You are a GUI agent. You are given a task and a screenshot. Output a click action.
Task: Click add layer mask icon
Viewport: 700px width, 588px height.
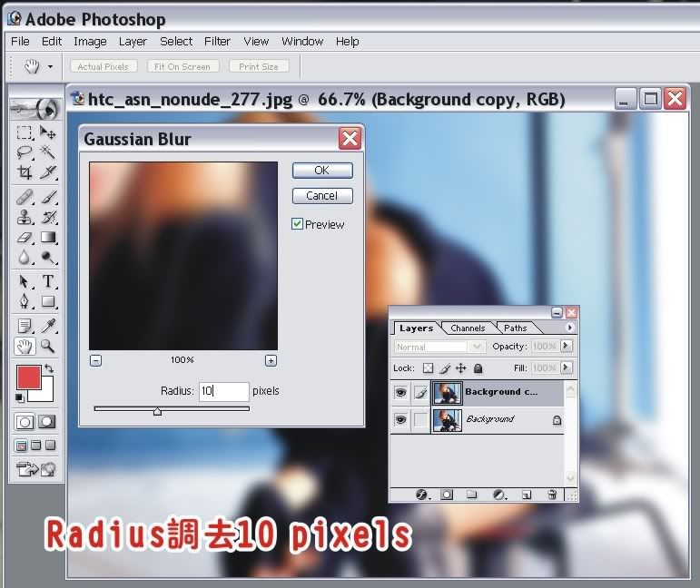tap(447, 495)
